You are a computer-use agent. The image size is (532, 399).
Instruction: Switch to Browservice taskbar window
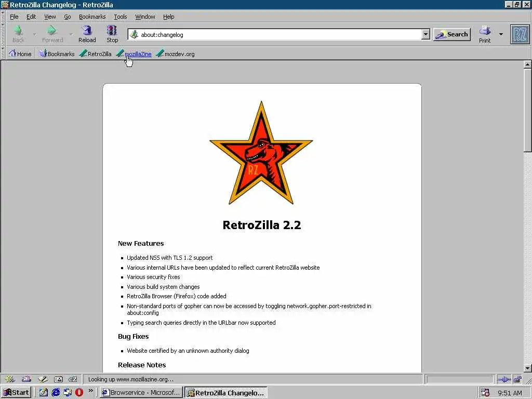[141, 393]
